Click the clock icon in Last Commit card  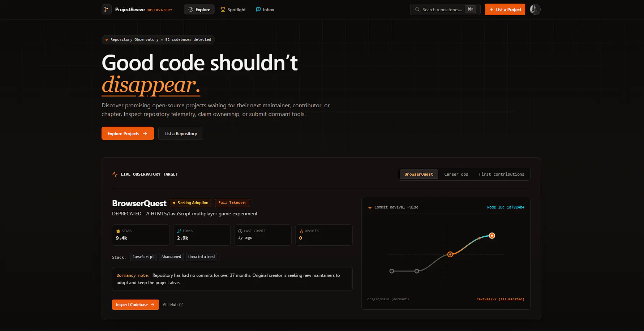coord(240,231)
